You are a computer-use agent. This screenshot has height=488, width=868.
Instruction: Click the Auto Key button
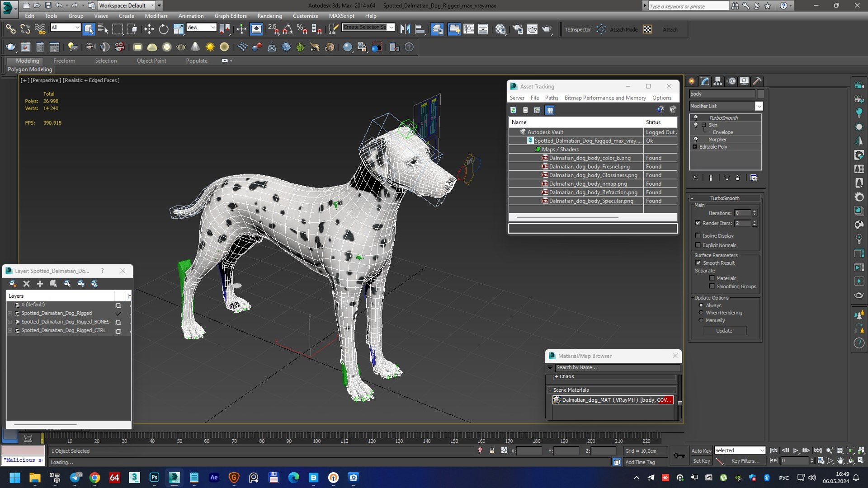tap(701, 451)
